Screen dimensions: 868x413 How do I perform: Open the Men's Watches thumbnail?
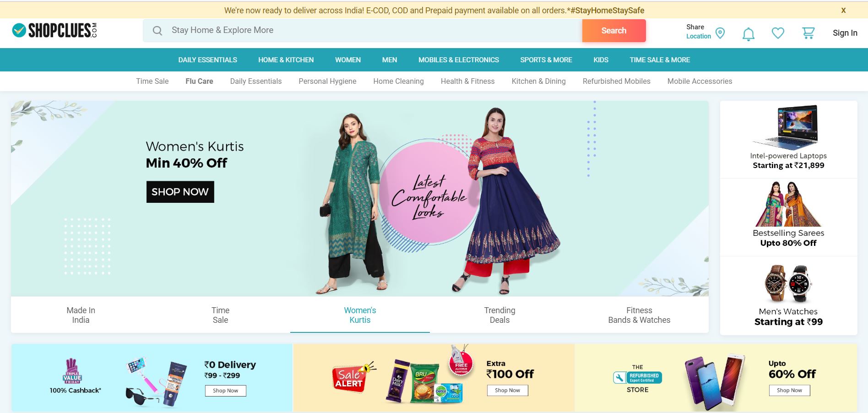point(788,296)
